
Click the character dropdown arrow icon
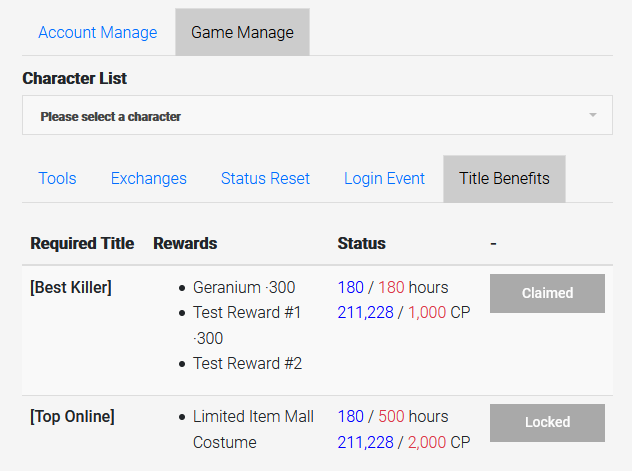point(593,116)
